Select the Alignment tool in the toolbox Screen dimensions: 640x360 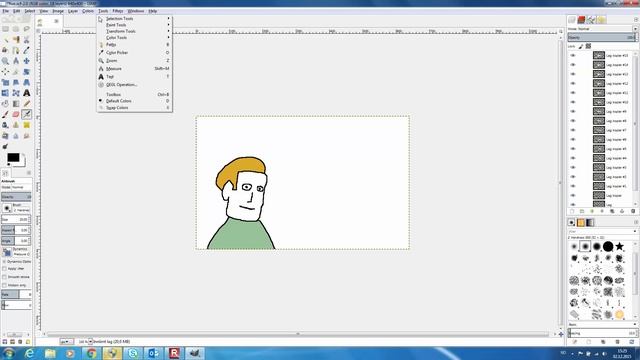[5, 71]
